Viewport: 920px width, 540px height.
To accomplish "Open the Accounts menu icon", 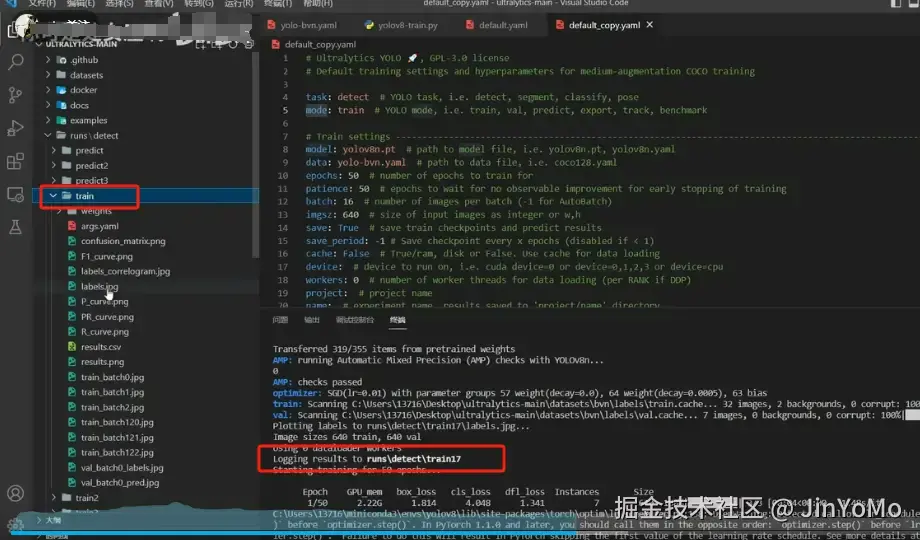I will 16,493.
